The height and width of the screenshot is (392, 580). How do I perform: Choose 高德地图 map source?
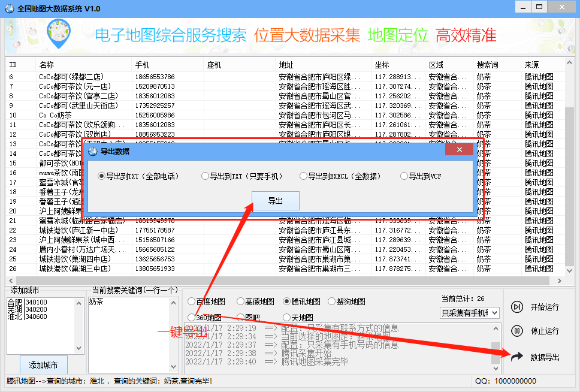click(x=256, y=301)
